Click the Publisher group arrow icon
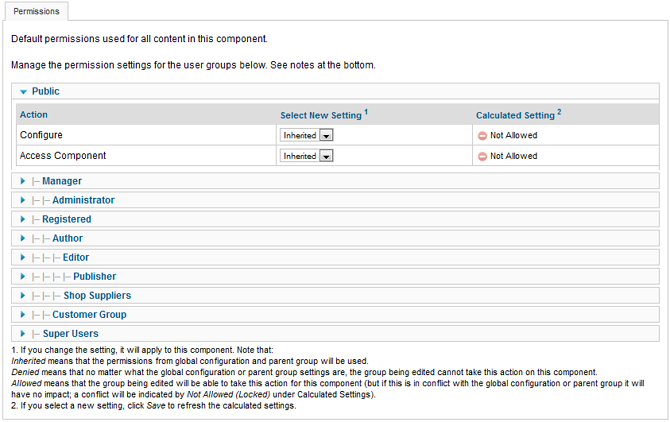Screen dimensions: 670x422 point(23,276)
